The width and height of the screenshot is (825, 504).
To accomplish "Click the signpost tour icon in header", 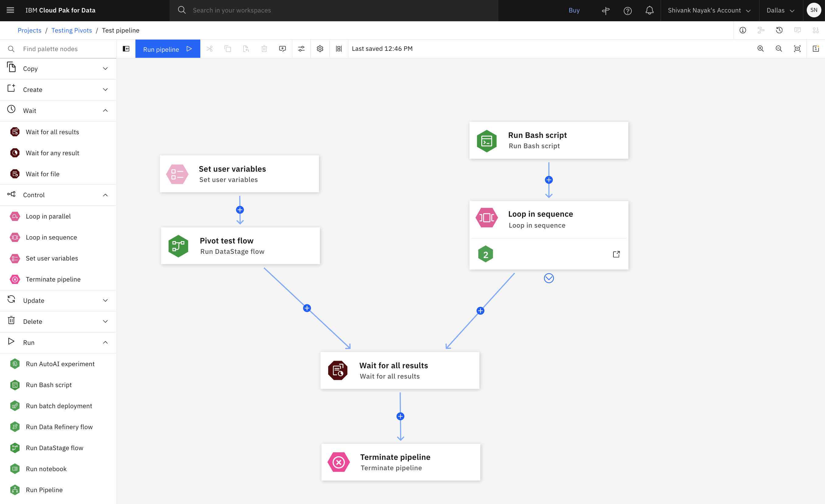I will [606, 11].
